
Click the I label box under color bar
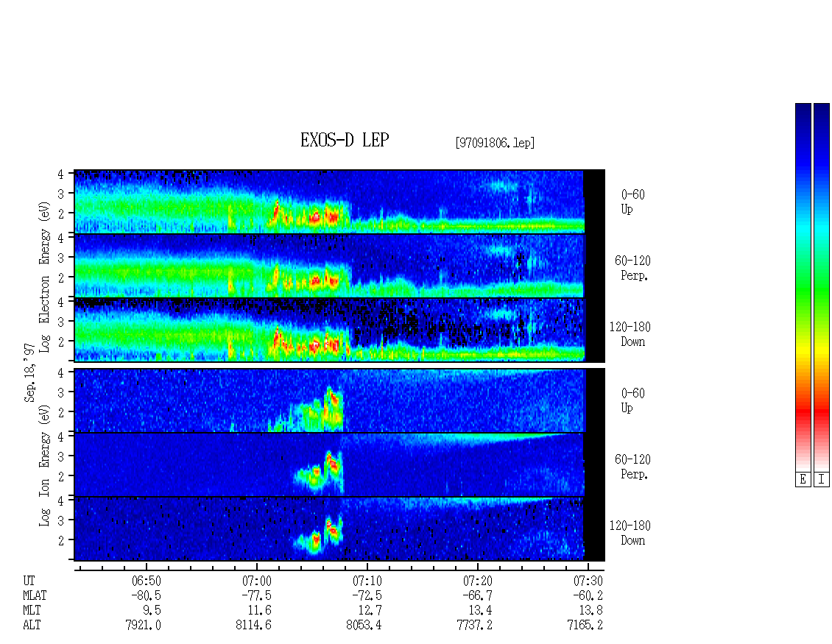click(x=822, y=480)
